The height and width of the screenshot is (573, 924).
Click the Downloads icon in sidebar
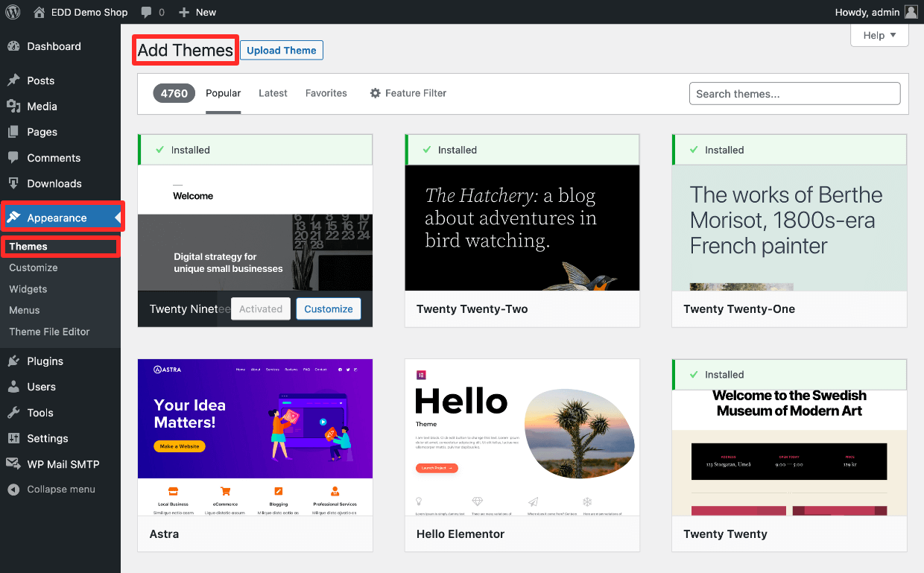pyautogui.click(x=13, y=183)
